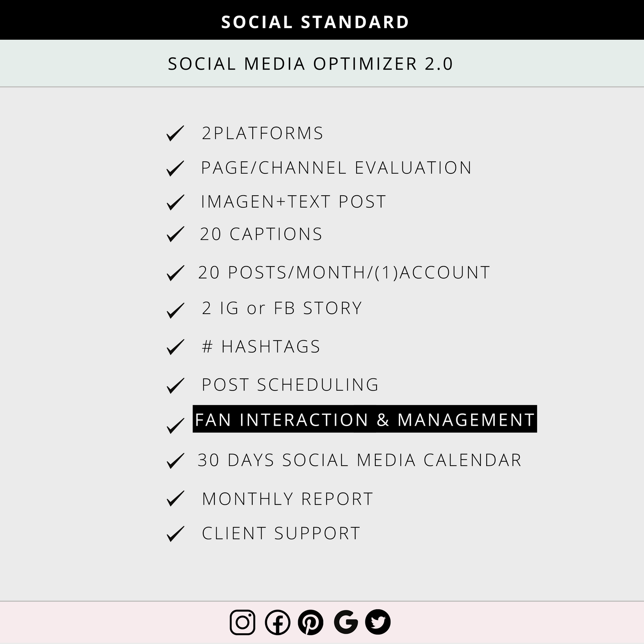Open the Twitter bird icon
This screenshot has width=644, height=644.
pos(378,622)
